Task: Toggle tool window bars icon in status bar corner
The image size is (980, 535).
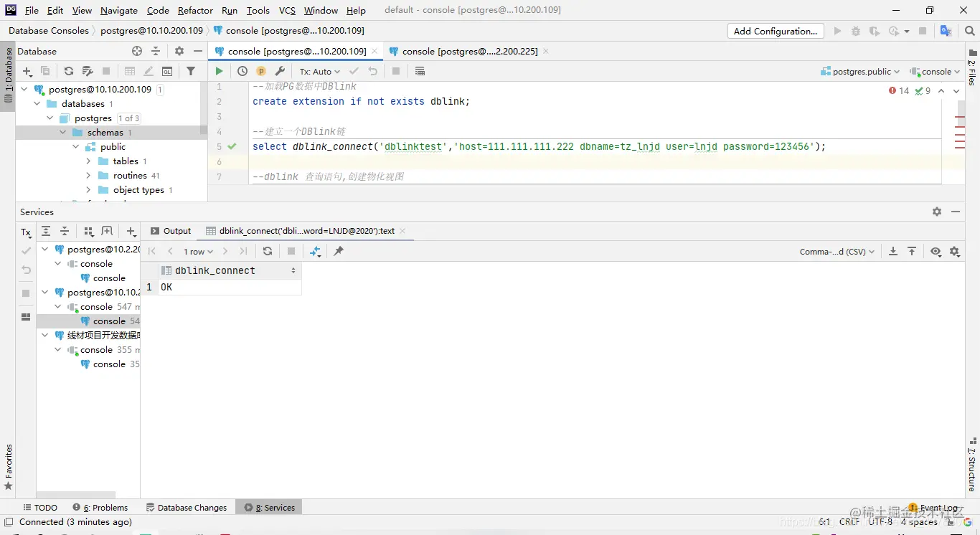Action: (x=9, y=522)
